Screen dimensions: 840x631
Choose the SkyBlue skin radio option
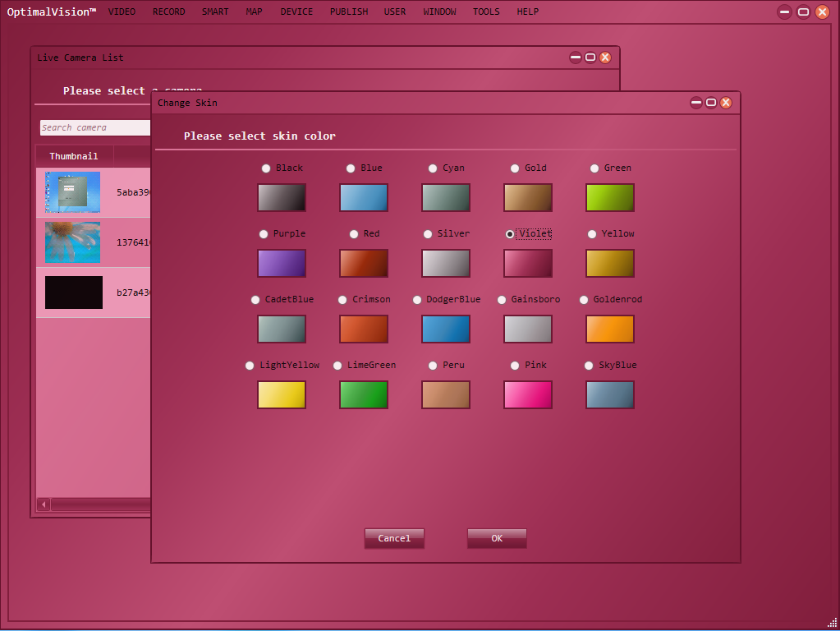589,366
